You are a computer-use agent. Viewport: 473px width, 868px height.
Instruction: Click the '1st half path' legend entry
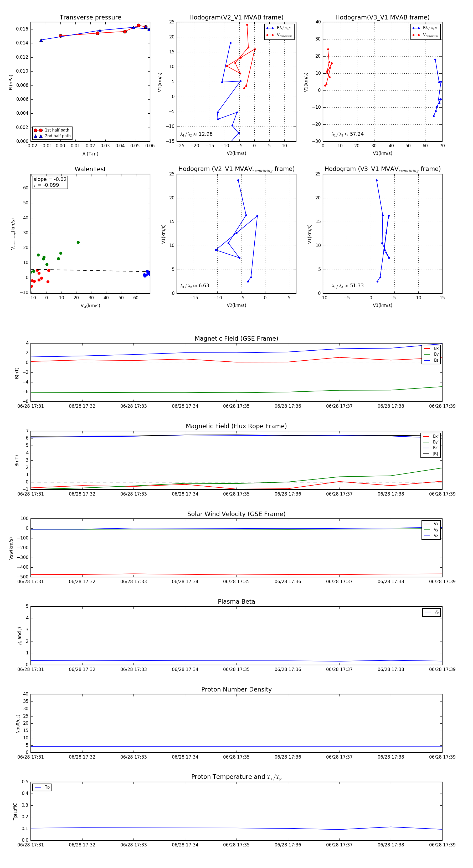(x=53, y=130)
